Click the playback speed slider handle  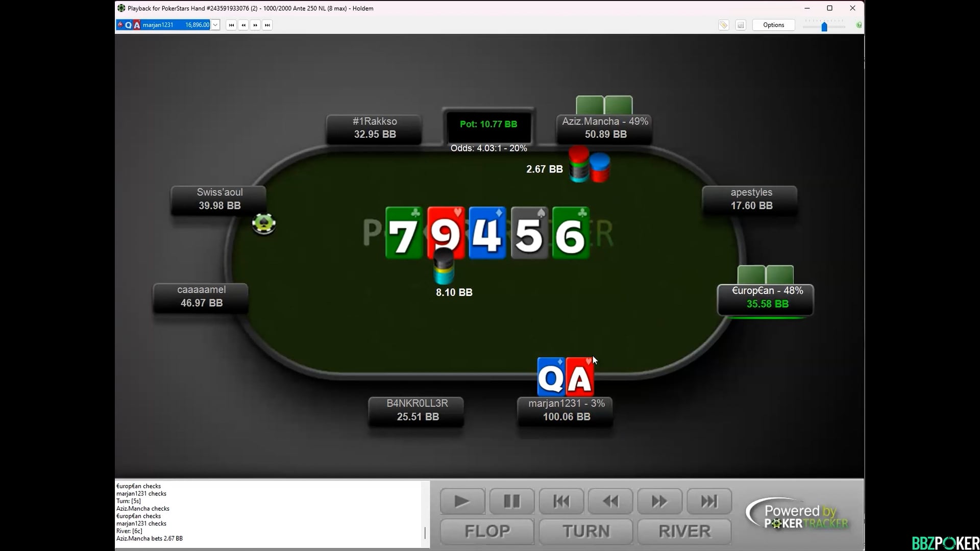point(824,27)
